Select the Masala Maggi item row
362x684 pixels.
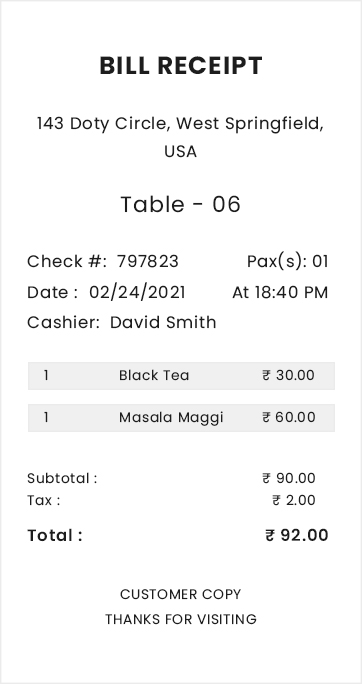[181, 417]
